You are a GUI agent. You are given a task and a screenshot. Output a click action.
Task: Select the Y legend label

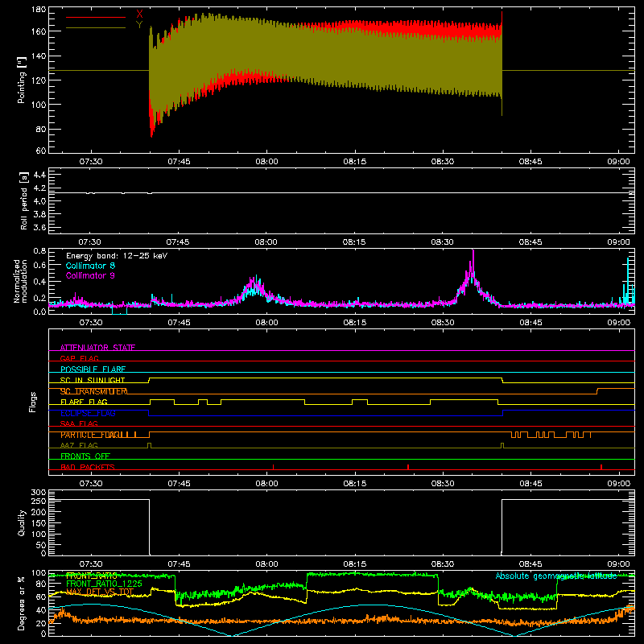click(139, 25)
